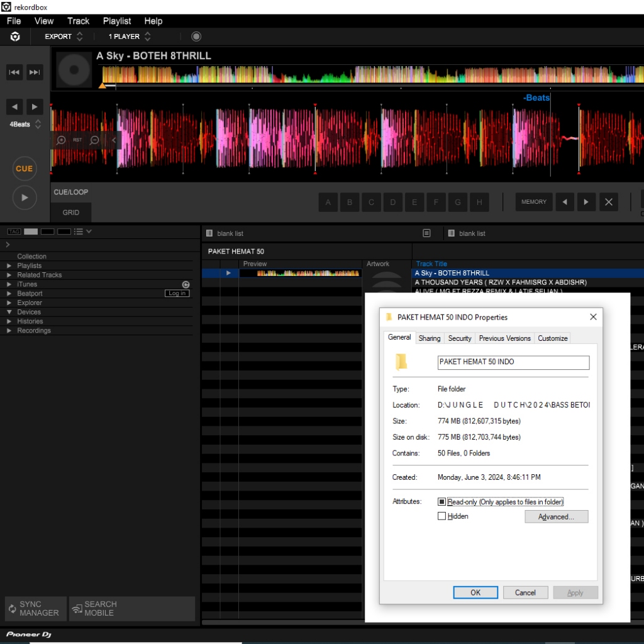Switch to the Security tab in Properties
The width and height of the screenshot is (644, 644).
coord(459,338)
